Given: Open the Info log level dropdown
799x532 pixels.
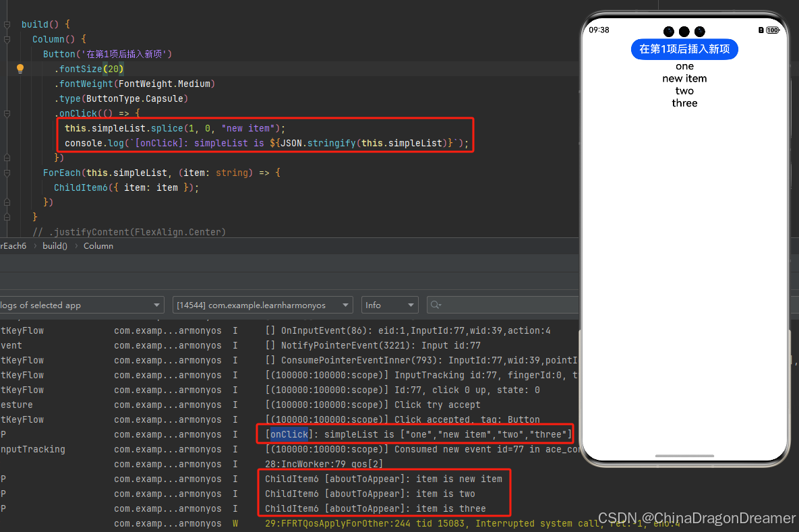Looking at the screenshot, I should 389,305.
